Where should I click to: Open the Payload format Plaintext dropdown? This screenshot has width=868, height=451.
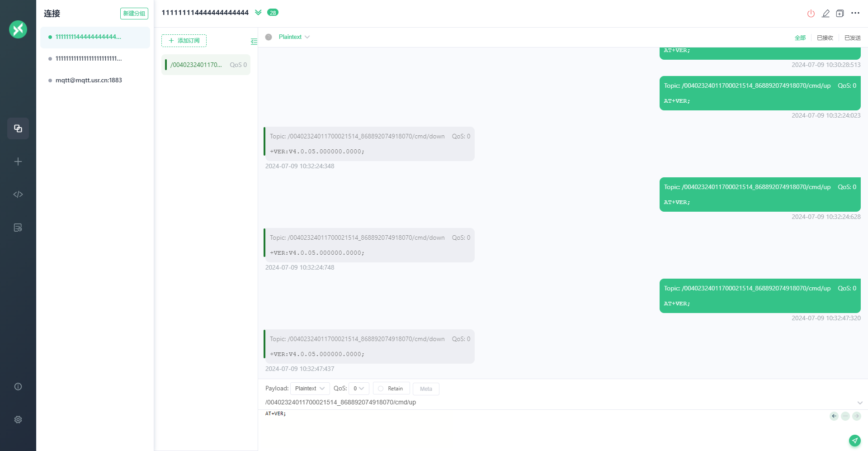(x=310, y=389)
